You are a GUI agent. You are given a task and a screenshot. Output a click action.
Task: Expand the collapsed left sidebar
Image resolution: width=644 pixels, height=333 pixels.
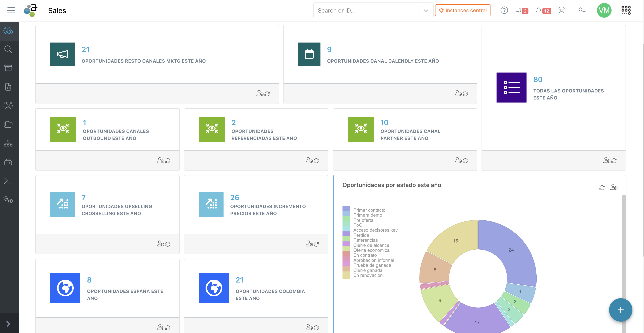click(8, 324)
